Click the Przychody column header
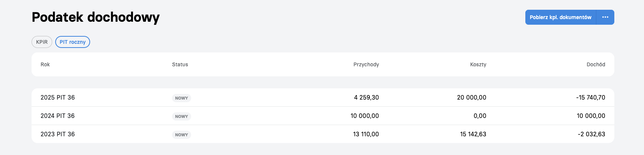The width and height of the screenshot is (644, 155). [x=366, y=64]
